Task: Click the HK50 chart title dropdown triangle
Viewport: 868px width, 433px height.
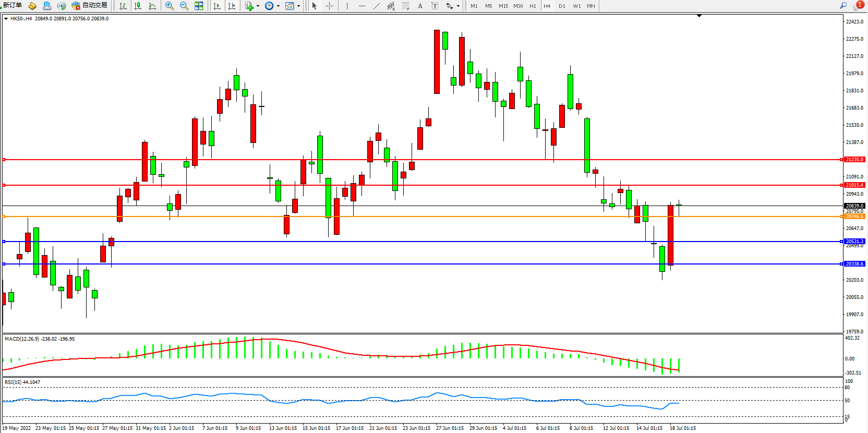Action: [x=6, y=19]
